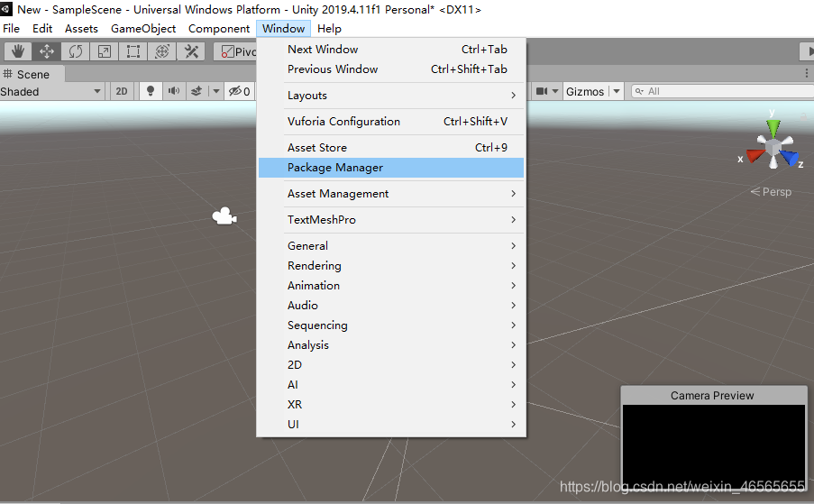Open the Package Manager
The height and width of the screenshot is (504, 814).
(391, 168)
